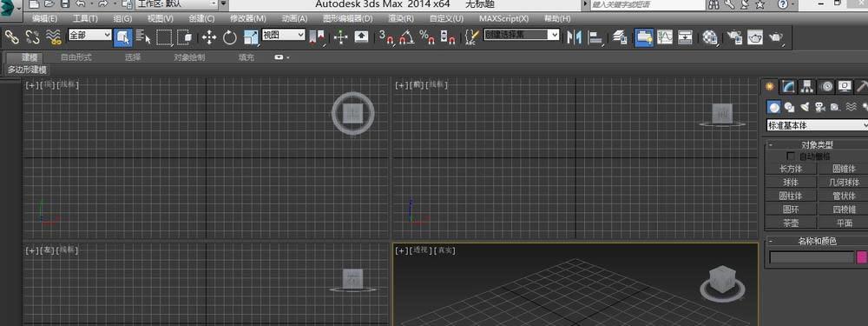Click the Unlink Selection broken-chain icon
This screenshot has width=868, height=326.
coord(33,37)
